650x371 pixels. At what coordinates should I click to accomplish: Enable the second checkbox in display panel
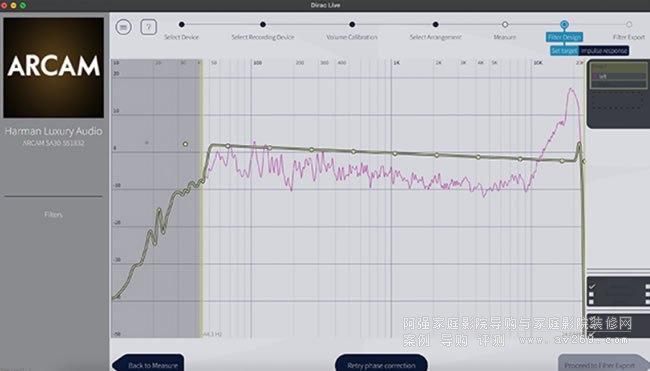(592, 295)
